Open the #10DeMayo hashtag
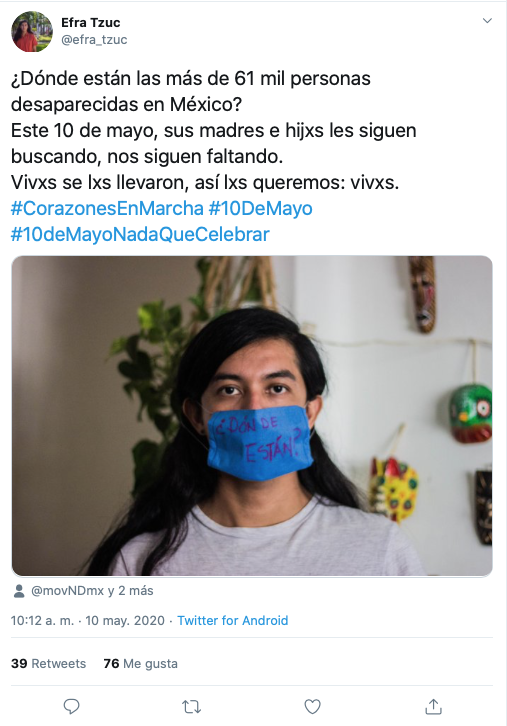 tap(261, 208)
